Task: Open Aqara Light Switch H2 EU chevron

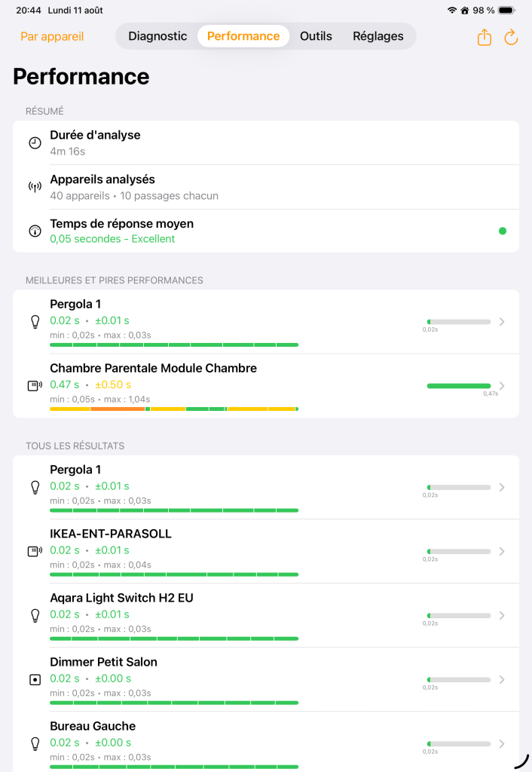Action: [503, 615]
